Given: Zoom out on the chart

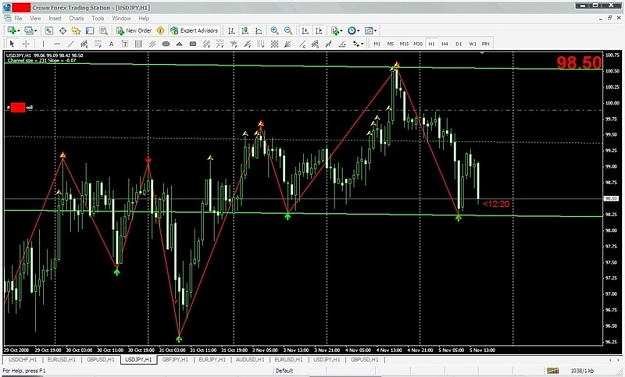Looking at the screenshot, I should pos(288,31).
